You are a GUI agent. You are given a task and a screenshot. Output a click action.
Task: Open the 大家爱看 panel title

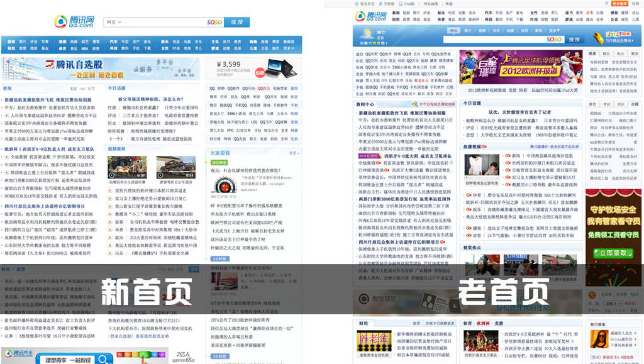coord(220,153)
